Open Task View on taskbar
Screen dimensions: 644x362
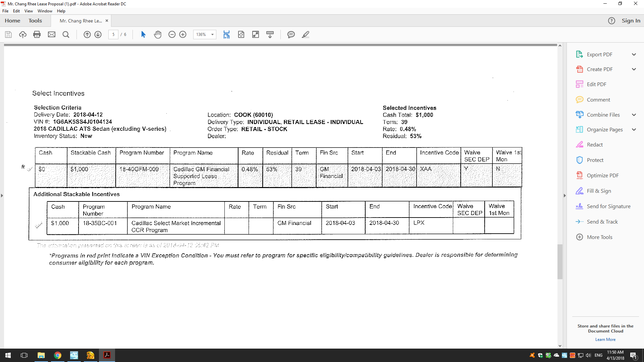tap(24, 355)
